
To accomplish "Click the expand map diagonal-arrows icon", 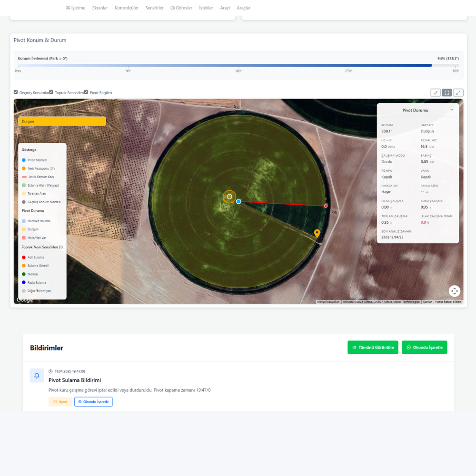I will click(458, 92).
